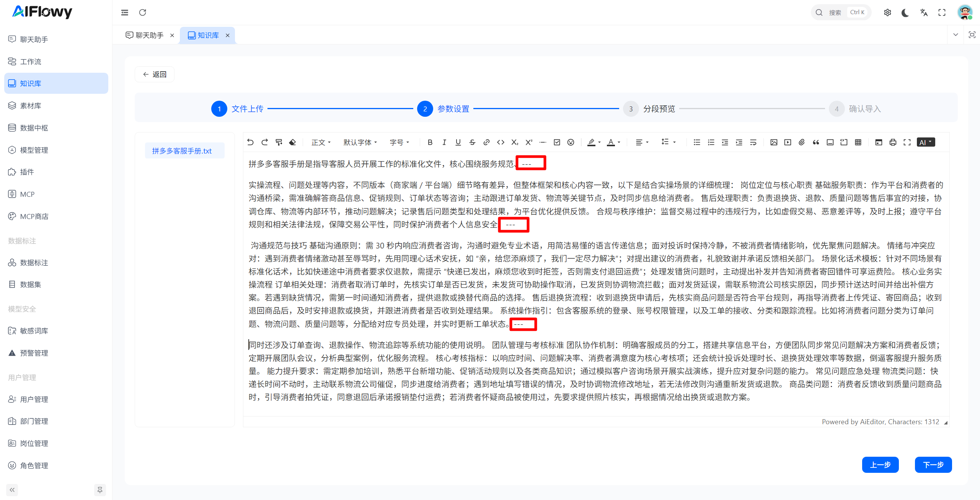Open the 正文 paragraph style dropdown
The width and height of the screenshot is (980, 500).
click(321, 142)
